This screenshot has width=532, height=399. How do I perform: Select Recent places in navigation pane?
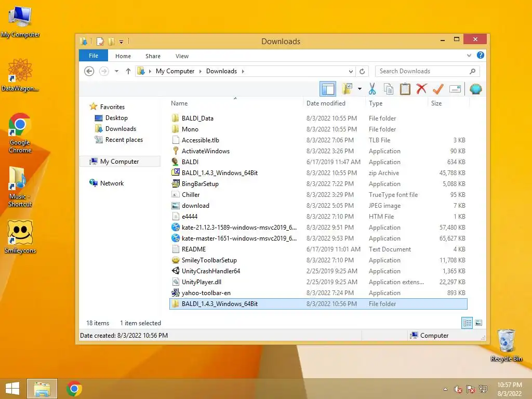(124, 139)
